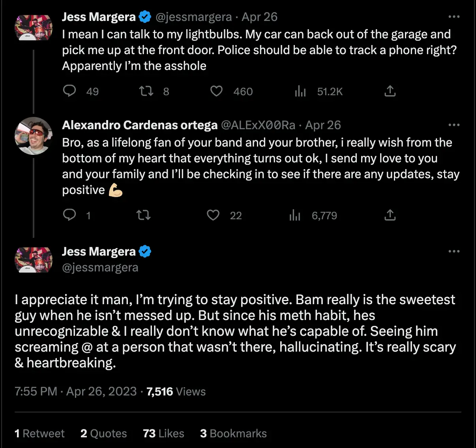
Task: Open more options on the first tweet
Action: pyautogui.click(x=454, y=17)
